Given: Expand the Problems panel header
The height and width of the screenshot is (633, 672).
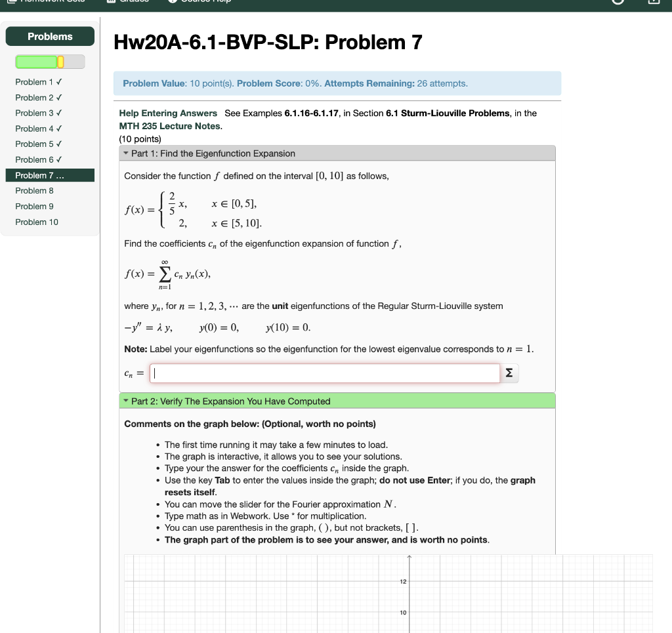Looking at the screenshot, I should click(x=50, y=36).
